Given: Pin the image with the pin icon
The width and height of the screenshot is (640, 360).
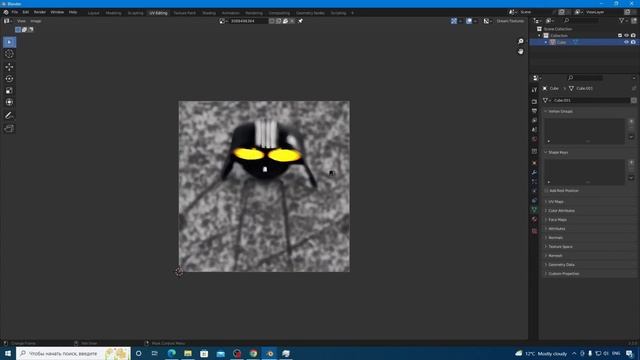Looking at the screenshot, I should pyautogui.click(x=300, y=21).
